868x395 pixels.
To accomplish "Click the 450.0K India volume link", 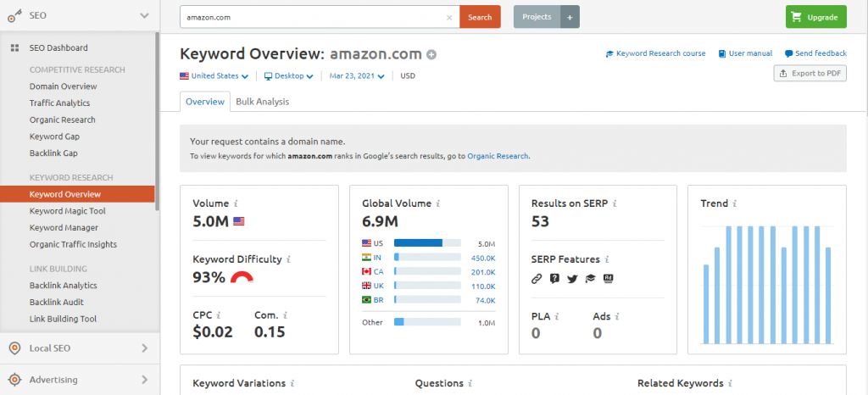I will tap(483, 257).
